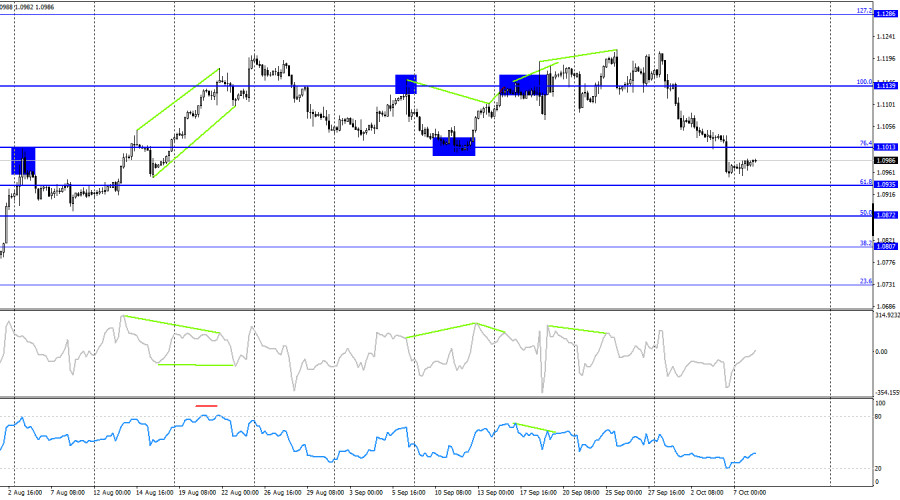Click the 1.0872 blue price label
Viewport: 900px width, 500px height.
click(885, 215)
